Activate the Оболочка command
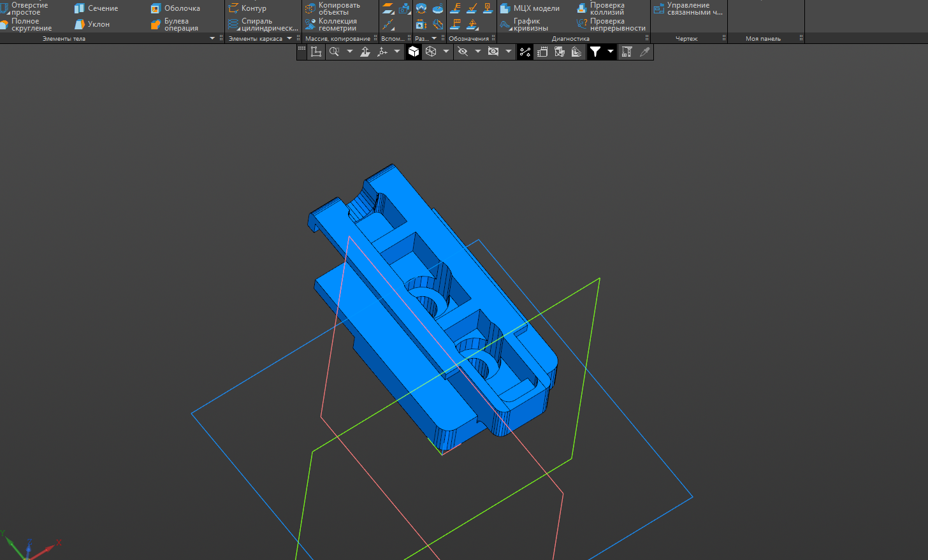The width and height of the screenshot is (928, 560). point(175,8)
